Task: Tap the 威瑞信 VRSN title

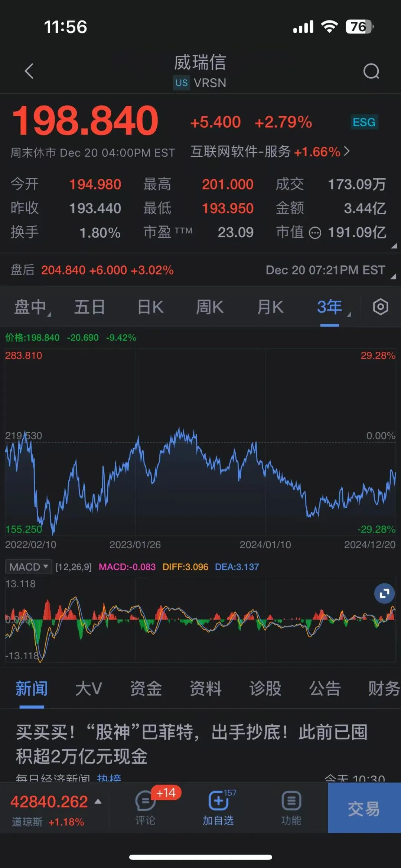Action: pos(200,71)
